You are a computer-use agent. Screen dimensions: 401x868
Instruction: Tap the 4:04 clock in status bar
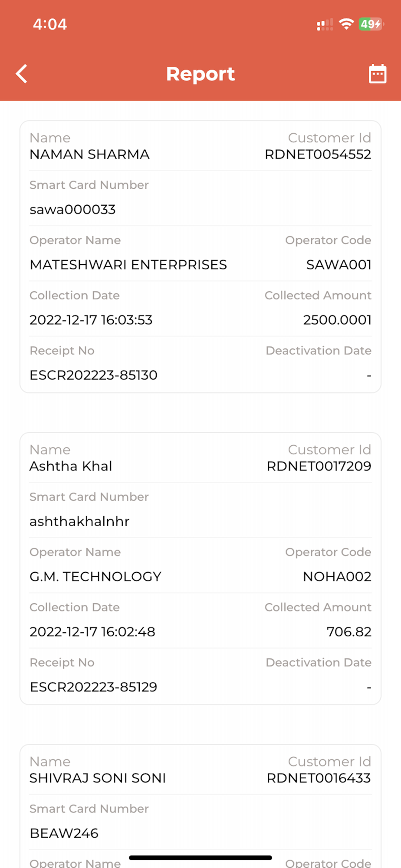pos(50,24)
